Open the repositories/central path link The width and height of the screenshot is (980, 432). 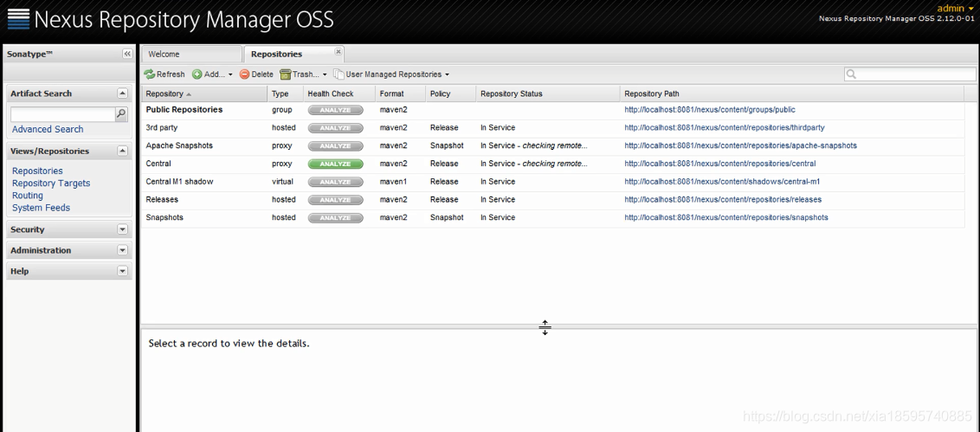[720, 164]
